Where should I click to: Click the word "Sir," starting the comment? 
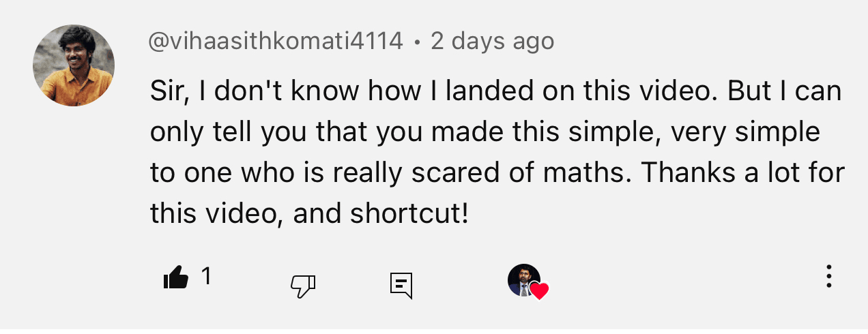tap(169, 92)
